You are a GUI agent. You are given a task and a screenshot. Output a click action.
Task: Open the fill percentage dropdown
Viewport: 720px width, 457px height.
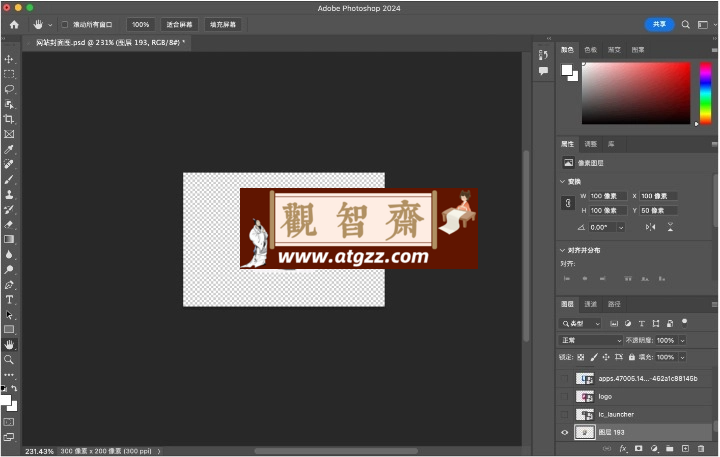(682, 357)
